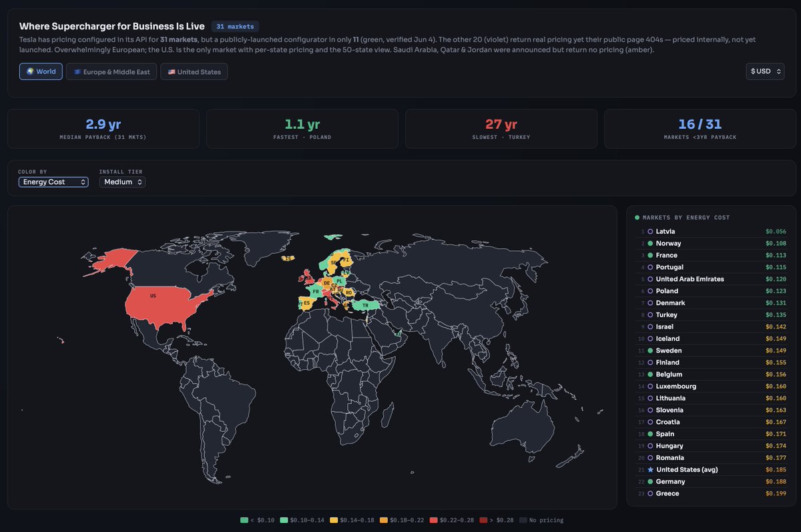The image size is (801, 532).
Task: Open the Color By Energy Cost dropdown
Action: [53, 182]
